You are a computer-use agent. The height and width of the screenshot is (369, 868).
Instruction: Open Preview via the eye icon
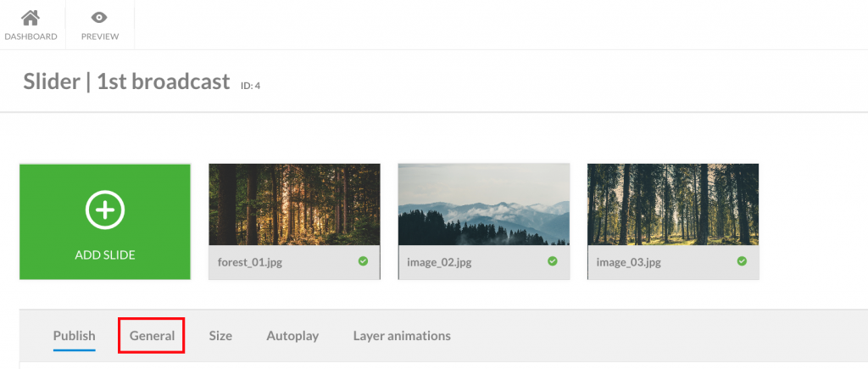[x=100, y=18]
